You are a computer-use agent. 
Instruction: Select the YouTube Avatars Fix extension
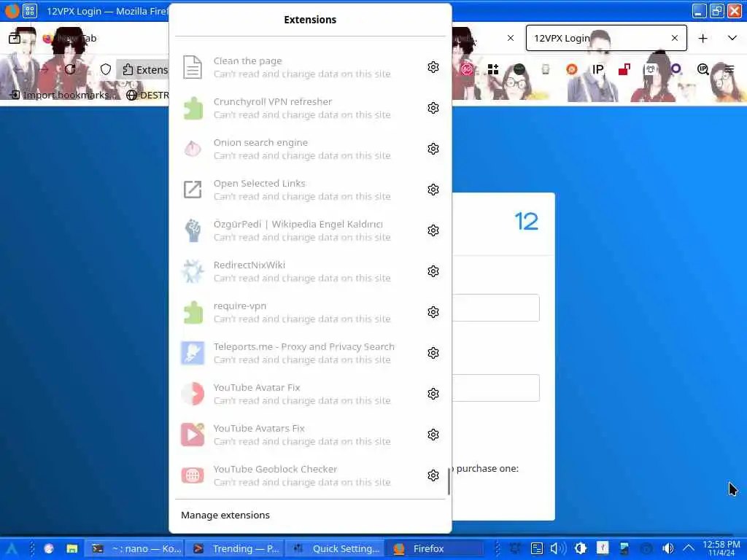pos(298,435)
